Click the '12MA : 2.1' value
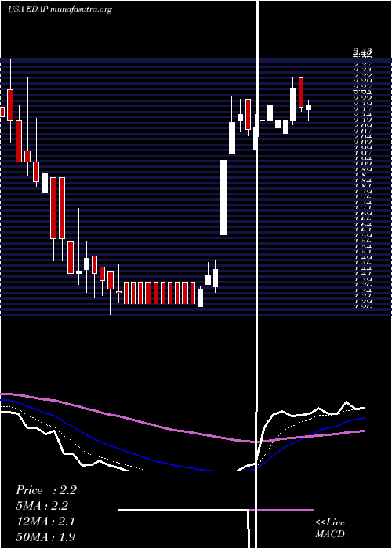Screen dimensions: 392x549 click(45, 522)
